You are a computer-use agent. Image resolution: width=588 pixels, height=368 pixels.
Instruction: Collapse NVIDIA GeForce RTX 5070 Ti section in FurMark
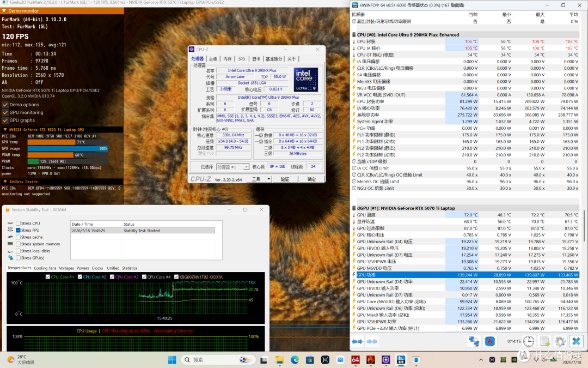(x=5, y=130)
